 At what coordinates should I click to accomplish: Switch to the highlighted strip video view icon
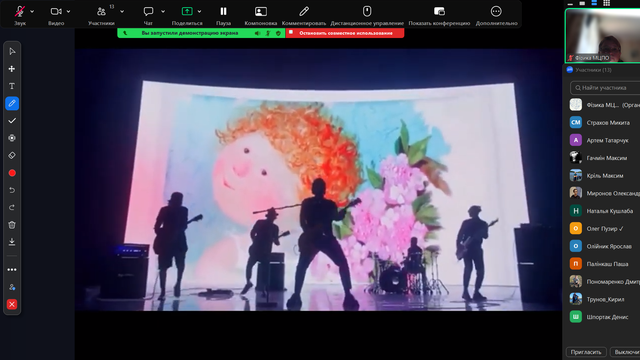click(x=594, y=3)
